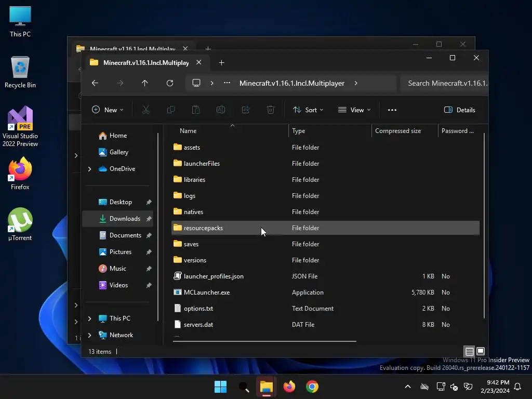Screen dimensions: 532x399
Task: Expand the OneDrive tree node
Action: [x=89, y=169]
